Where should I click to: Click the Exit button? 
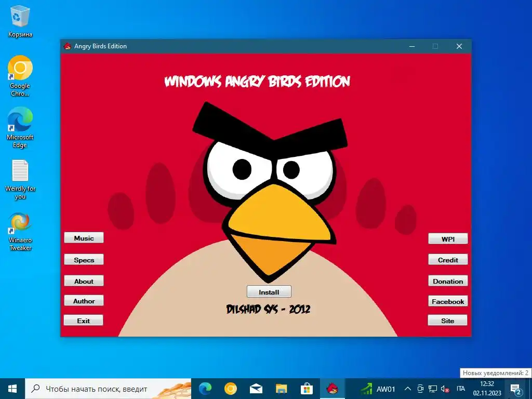(84, 320)
